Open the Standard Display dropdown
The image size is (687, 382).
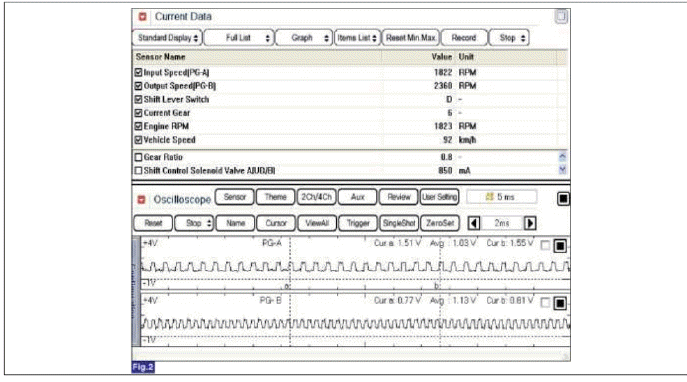pos(167,38)
